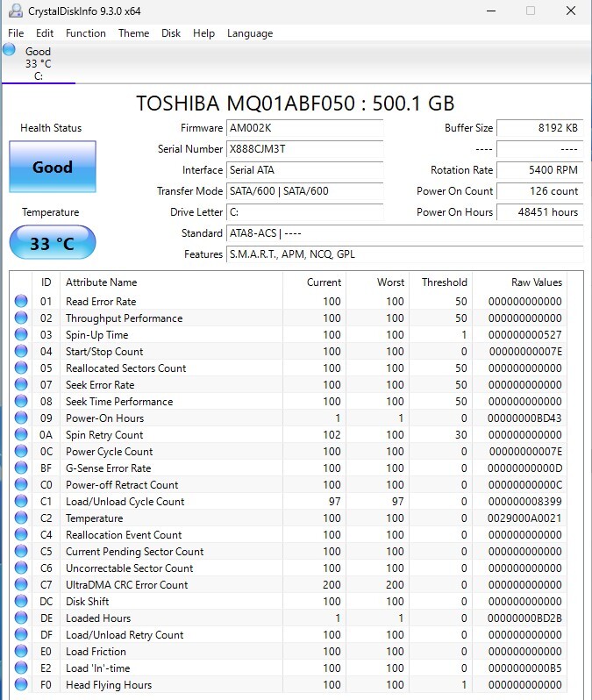Click raw value 000000008399 for Load/Unload Cycle

524,502
